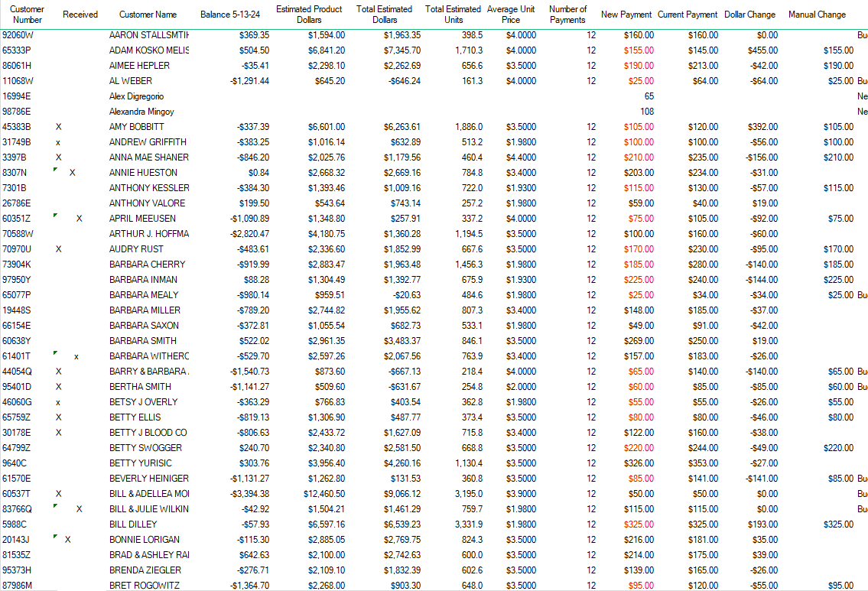Select the Dollar Change column header
The height and width of the screenshot is (591, 868).
pos(750,15)
